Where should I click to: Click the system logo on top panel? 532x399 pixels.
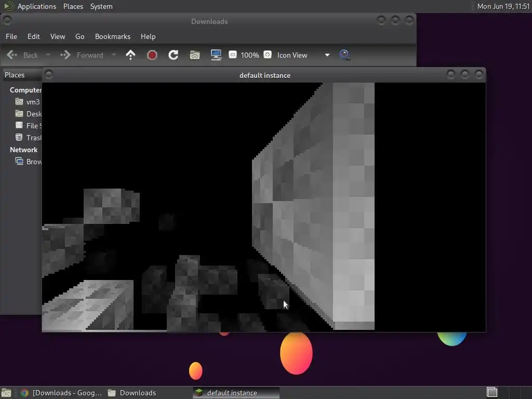[x=8, y=6]
